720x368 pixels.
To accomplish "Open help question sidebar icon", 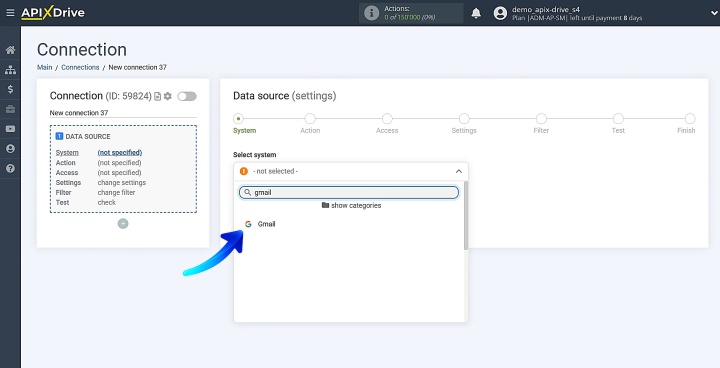I will click(x=10, y=169).
